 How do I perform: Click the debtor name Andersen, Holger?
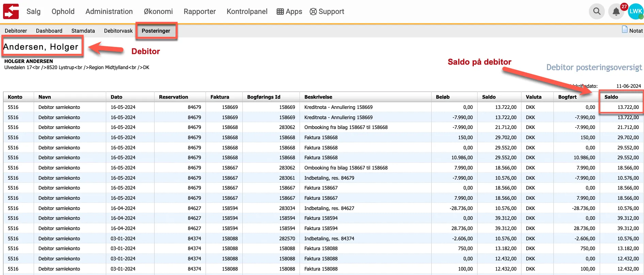pos(41,47)
